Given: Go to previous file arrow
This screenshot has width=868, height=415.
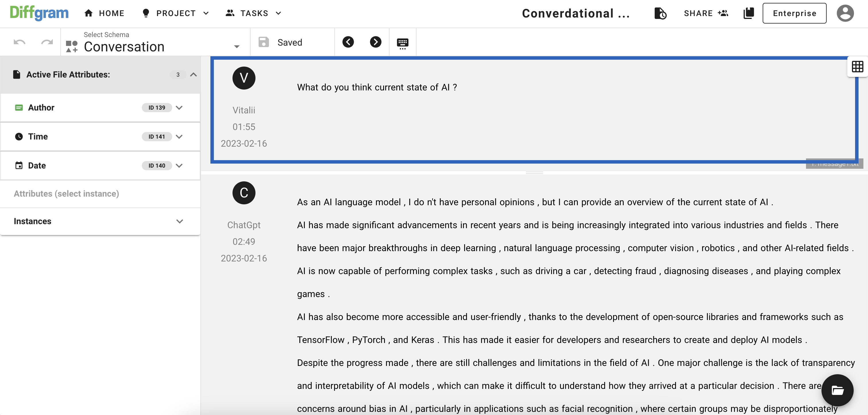Looking at the screenshot, I should click(x=348, y=42).
